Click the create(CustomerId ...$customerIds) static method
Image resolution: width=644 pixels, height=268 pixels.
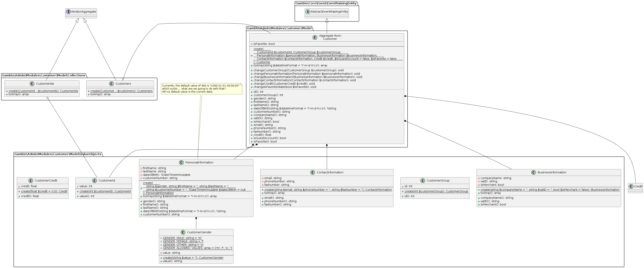click(x=42, y=91)
